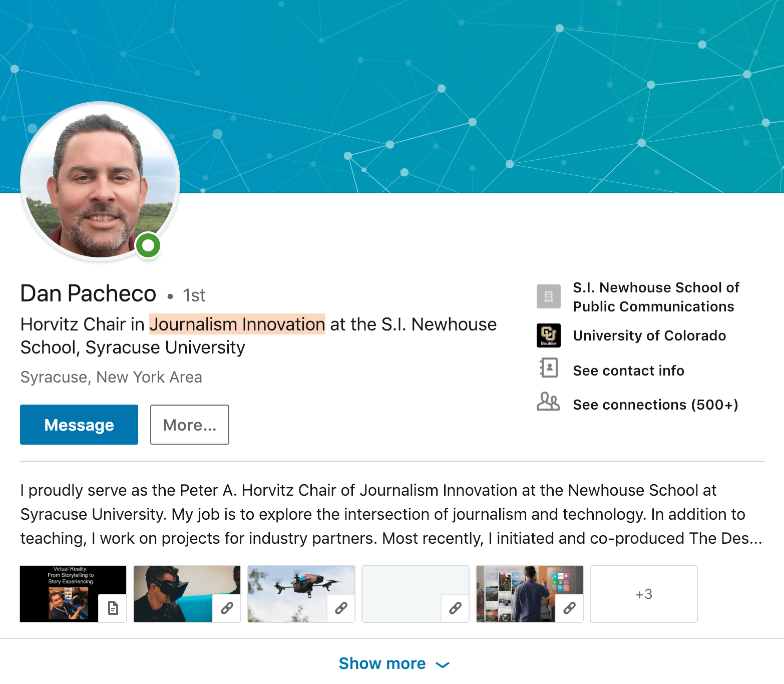Viewport: 784px width, 684px height.
Task: Open University of Colorado link
Action: click(649, 335)
